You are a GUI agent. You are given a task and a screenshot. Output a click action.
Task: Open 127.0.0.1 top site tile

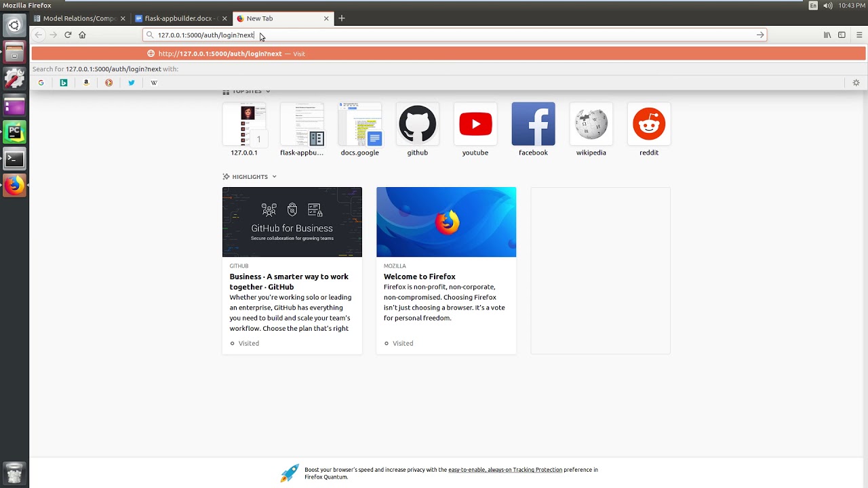pos(244,129)
